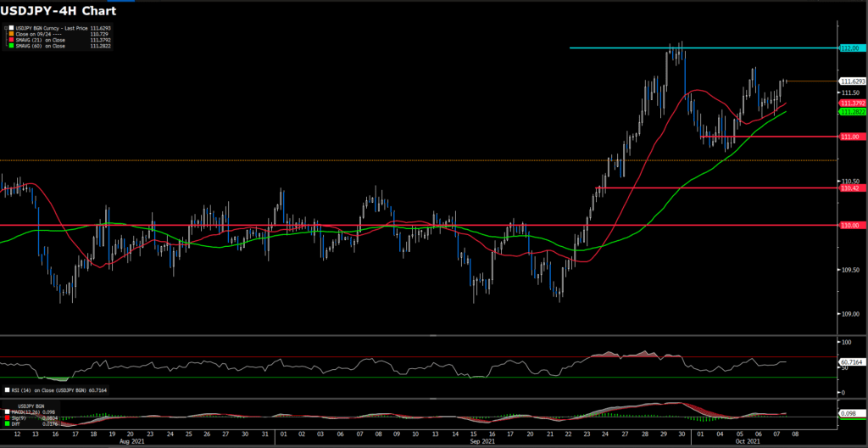Click the 0.098 MACD value tag
Image resolution: width=868 pixels, height=448 pixels.
tap(851, 413)
